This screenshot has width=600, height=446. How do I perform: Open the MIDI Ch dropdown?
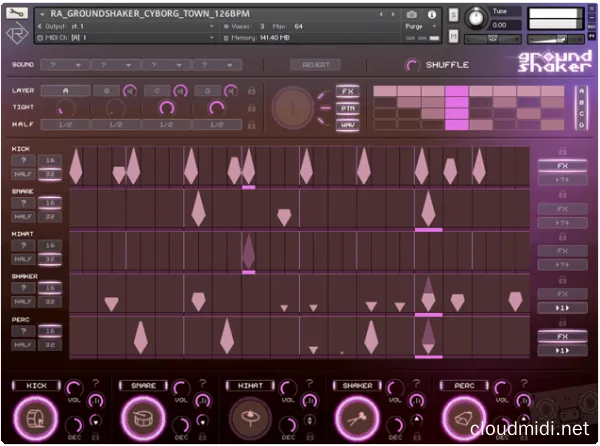(126, 38)
